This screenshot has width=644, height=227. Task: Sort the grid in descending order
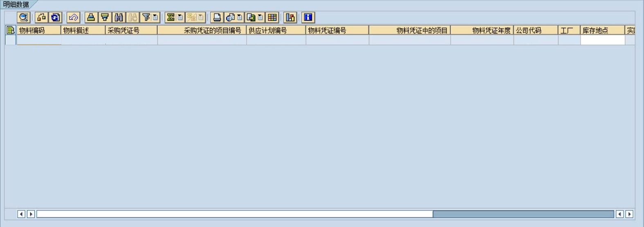105,18
